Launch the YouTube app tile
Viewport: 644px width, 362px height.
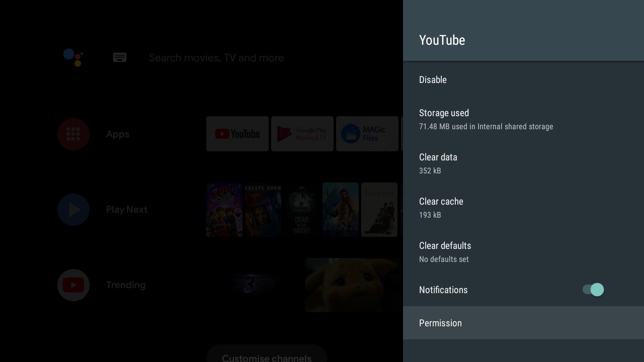[x=237, y=134]
